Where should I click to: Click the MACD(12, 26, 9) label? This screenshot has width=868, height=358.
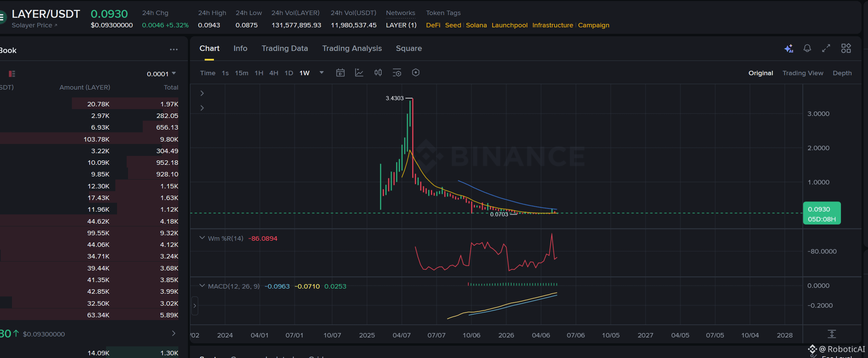coord(234,286)
